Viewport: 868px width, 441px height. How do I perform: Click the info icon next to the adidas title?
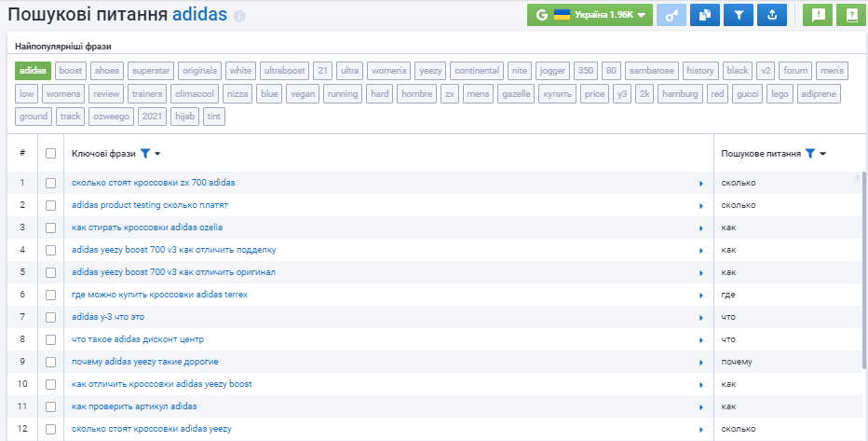click(239, 17)
